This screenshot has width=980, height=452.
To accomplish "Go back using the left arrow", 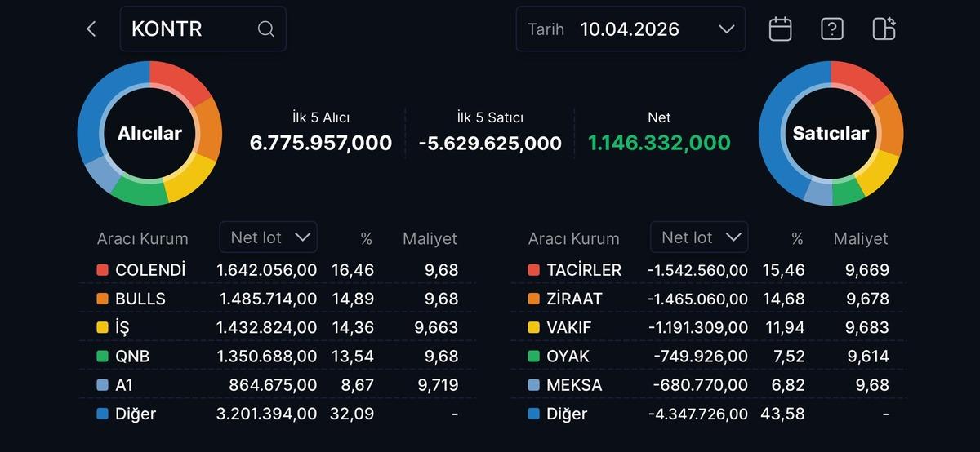I will click(91, 29).
